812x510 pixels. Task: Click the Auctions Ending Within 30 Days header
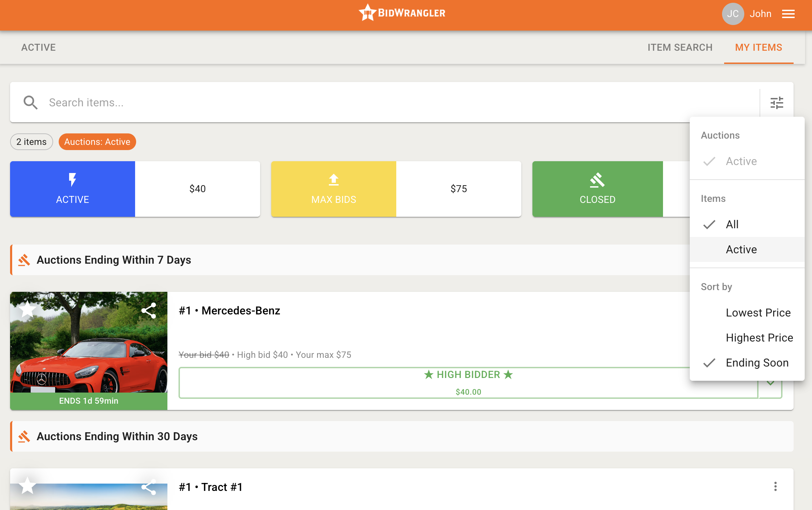(117, 436)
